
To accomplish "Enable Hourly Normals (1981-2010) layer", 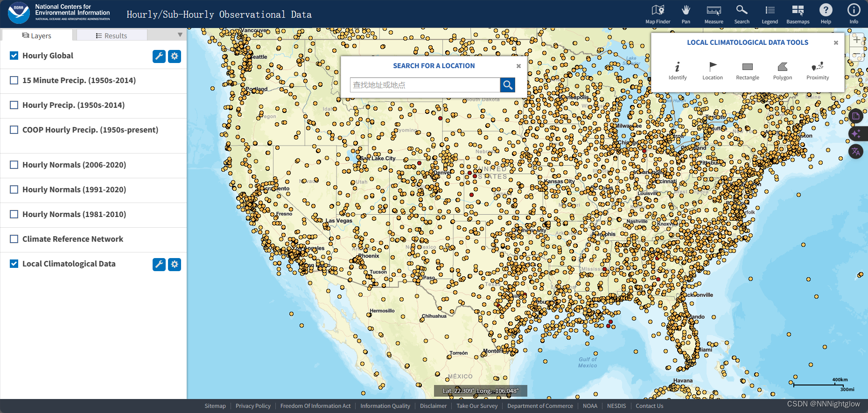I will (14, 214).
